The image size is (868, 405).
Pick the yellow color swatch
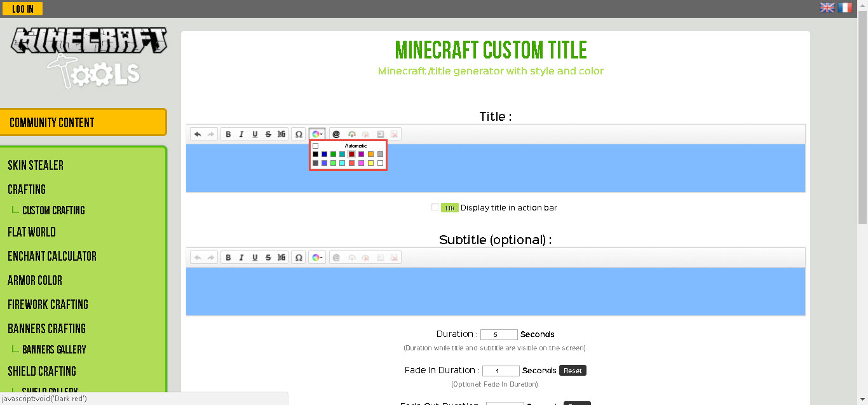tap(370, 163)
